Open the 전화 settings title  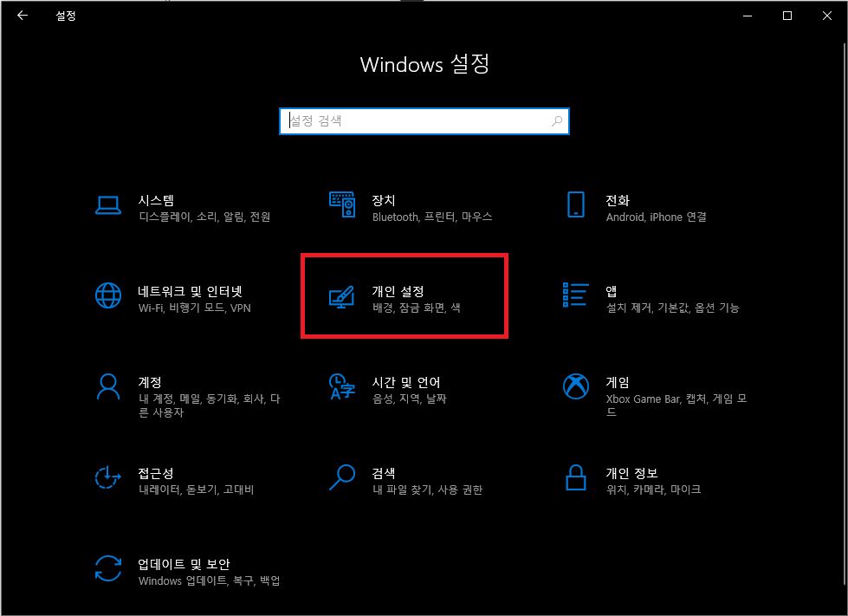617,201
